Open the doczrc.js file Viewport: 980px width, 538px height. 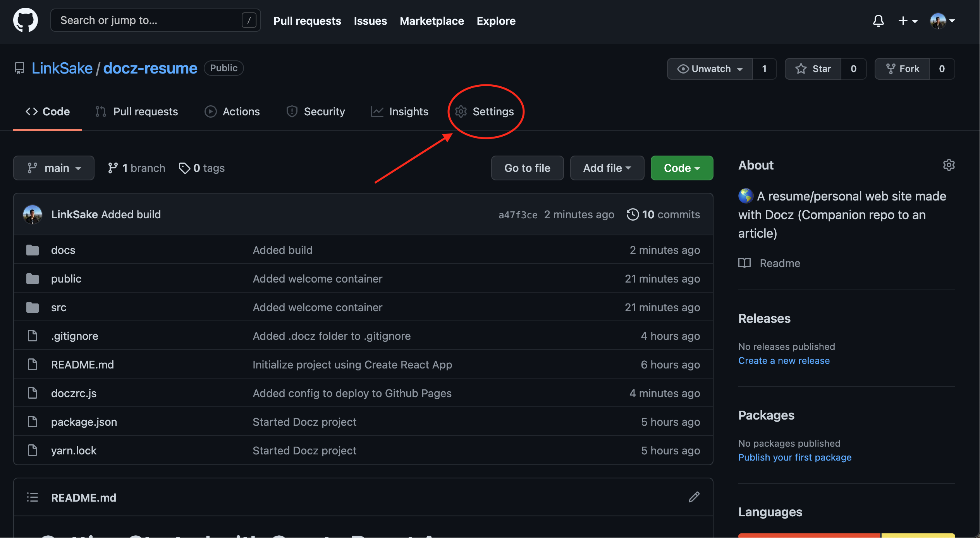74,393
